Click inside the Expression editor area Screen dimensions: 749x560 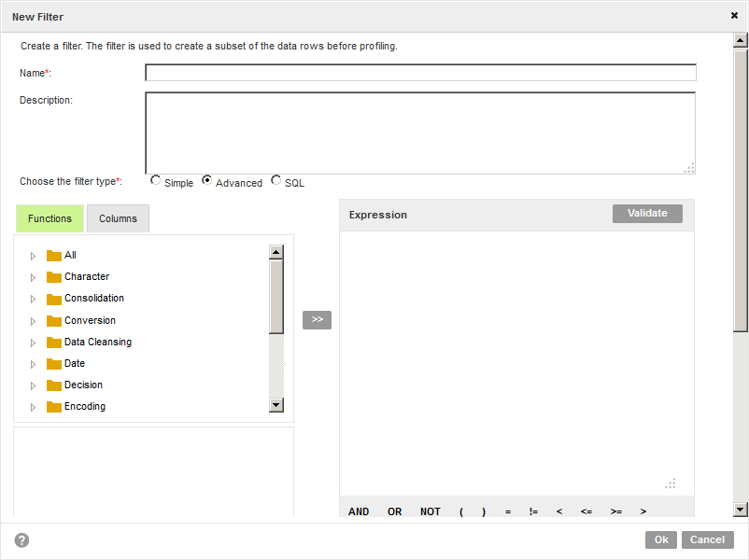coord(516,363)
